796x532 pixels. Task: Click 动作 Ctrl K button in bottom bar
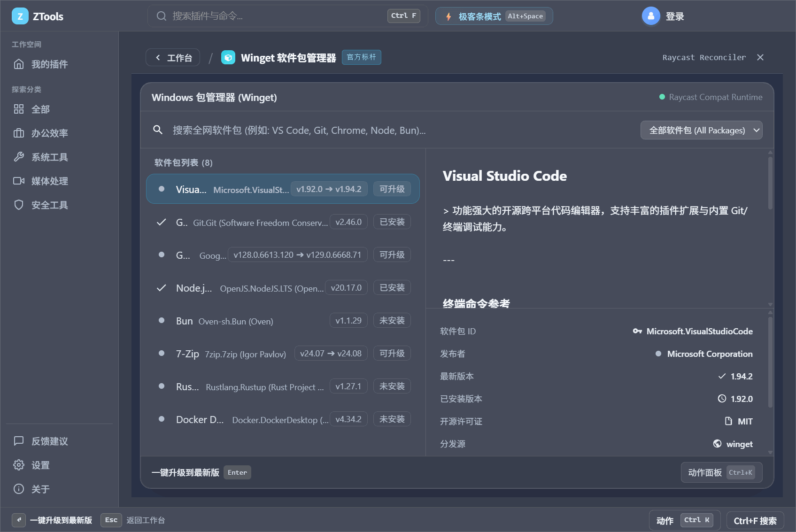(685, 520)
